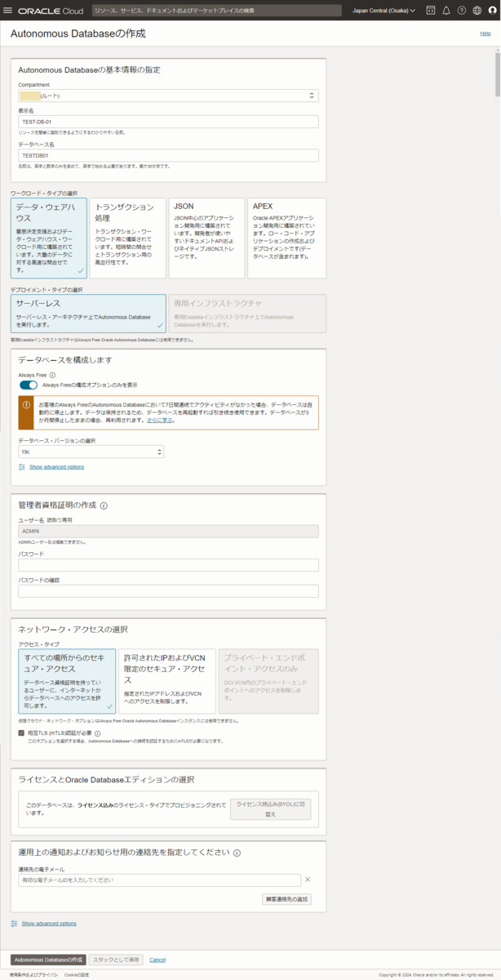Screen dimensions: 501x980
Task: Click the 表示名 field containing TEST-DB-01
Action: click(168, 121)
